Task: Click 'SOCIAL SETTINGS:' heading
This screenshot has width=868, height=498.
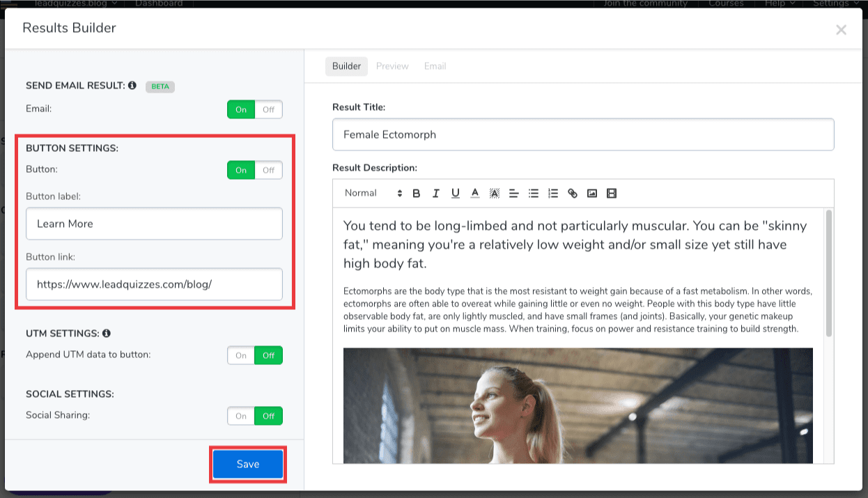Action: (x=70, y=394)
